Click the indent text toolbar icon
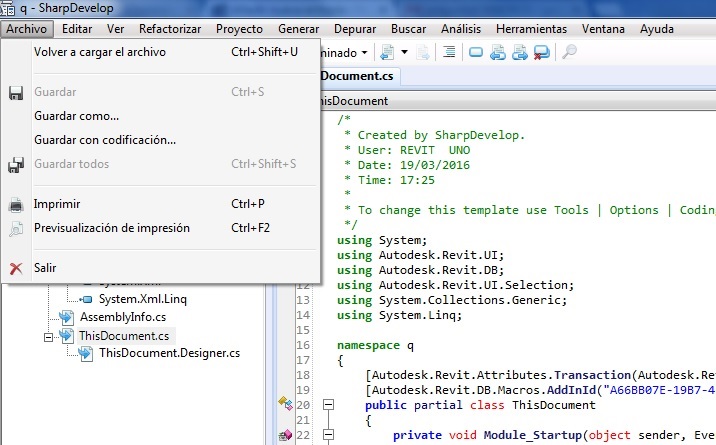 449,52
